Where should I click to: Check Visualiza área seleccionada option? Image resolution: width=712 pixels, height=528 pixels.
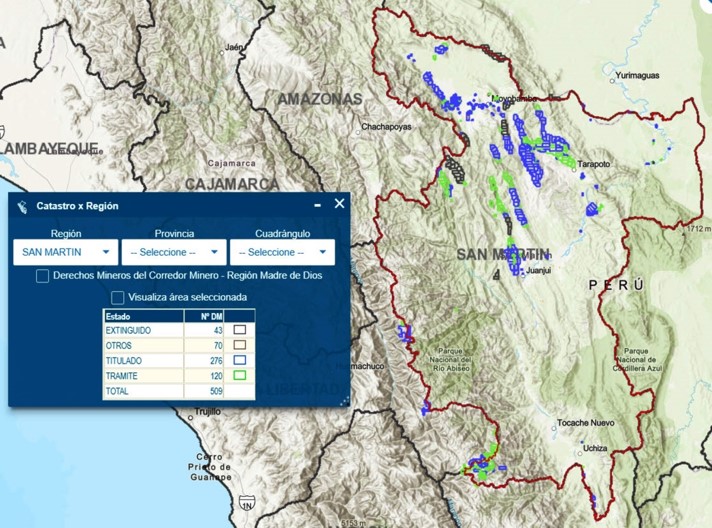118,297
